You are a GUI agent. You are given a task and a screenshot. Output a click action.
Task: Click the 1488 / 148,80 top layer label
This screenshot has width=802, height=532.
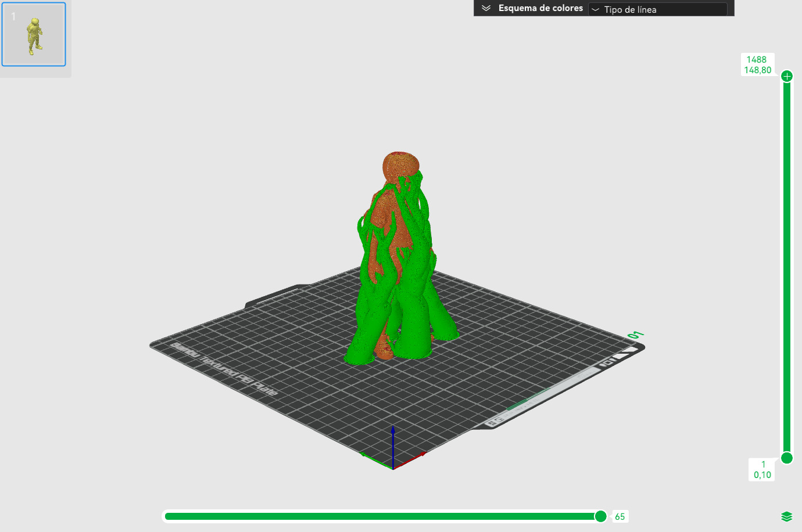pos(758,65)
